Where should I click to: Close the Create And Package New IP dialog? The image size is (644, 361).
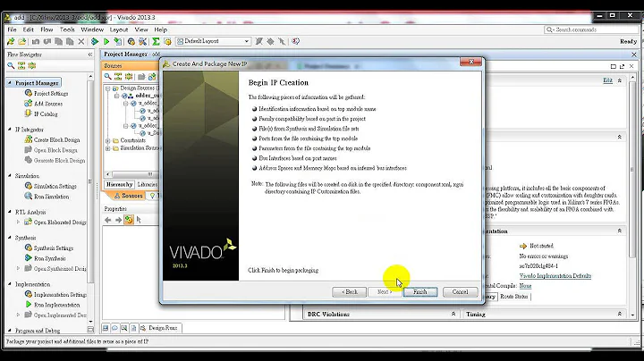pyautogui.click(x=470, y=62)
